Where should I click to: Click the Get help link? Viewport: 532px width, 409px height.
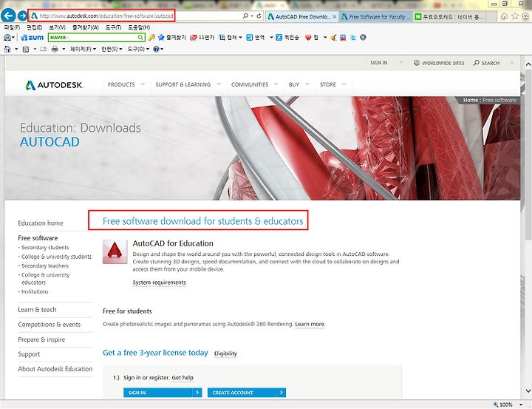(183, 378)
